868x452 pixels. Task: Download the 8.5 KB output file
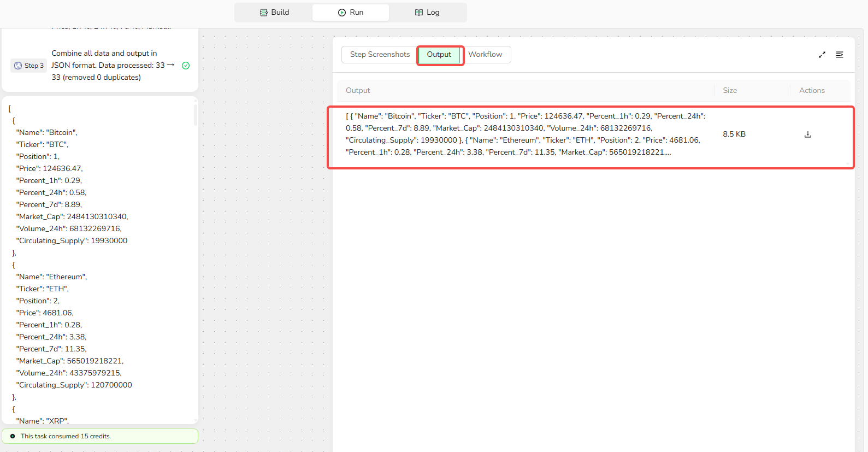pos(808,134)
